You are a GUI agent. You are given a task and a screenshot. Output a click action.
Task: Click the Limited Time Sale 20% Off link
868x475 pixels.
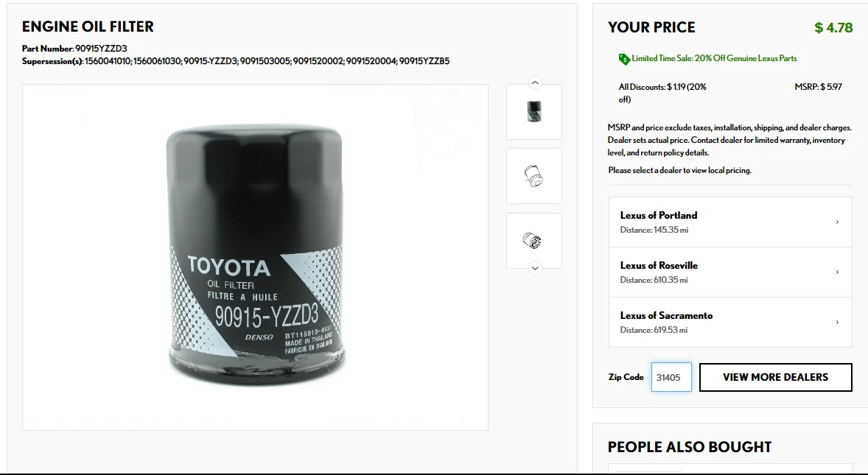(714, 58)
